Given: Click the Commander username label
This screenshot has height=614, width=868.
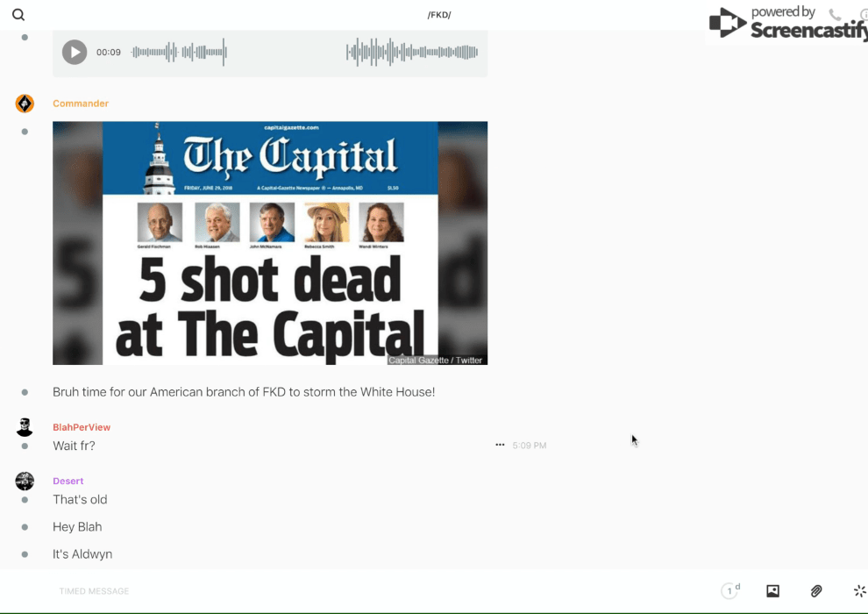Looking at the screenshot, I should coord(81,104).
